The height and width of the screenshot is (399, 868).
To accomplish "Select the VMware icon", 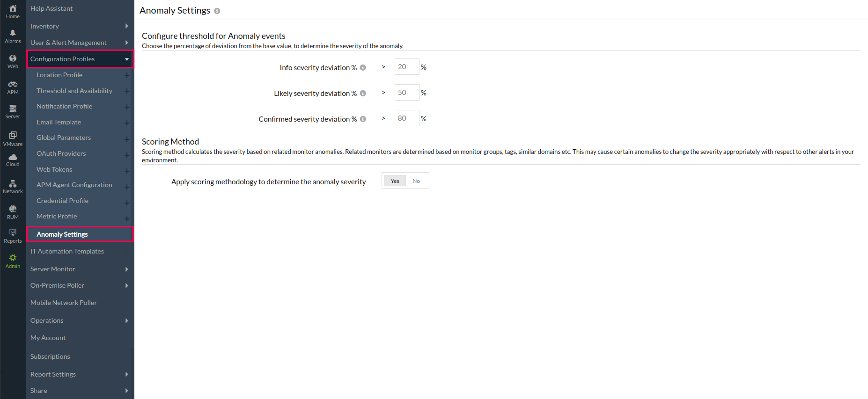I will tap(13, 135).
